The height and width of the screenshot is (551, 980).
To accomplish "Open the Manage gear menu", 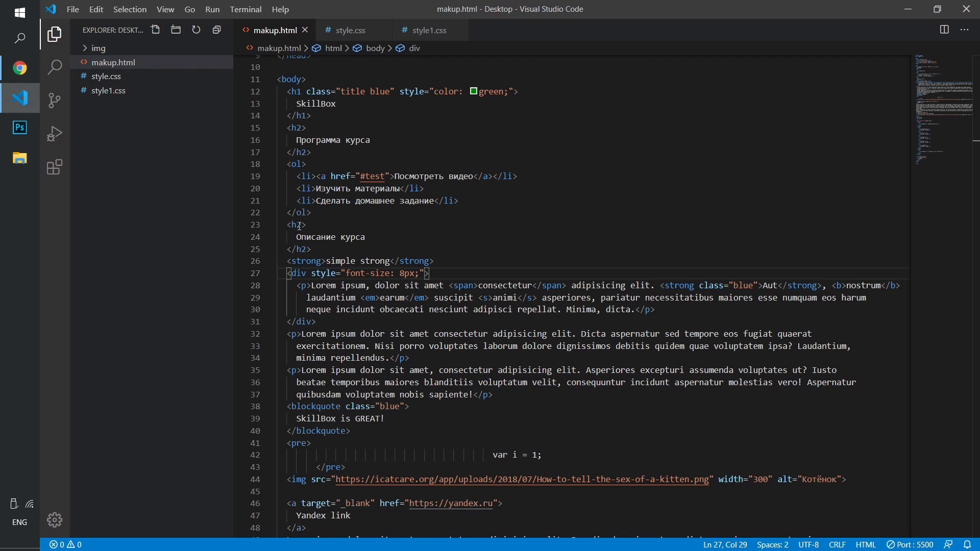I will pyautogui.click(x=55, y=520).
